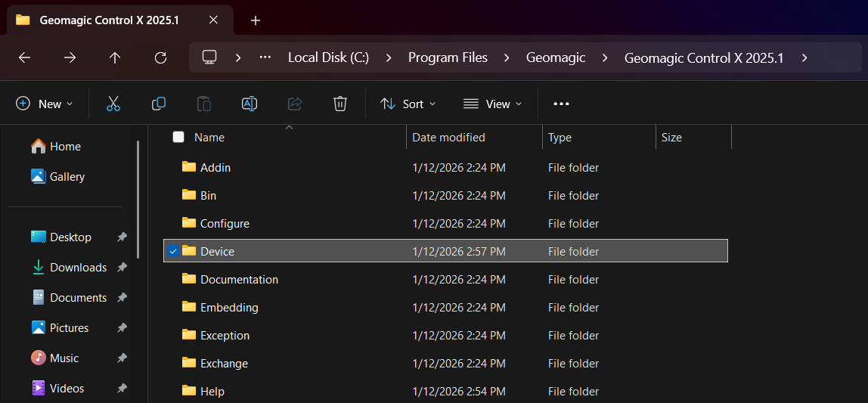The width and height of the screenshot is (868, 403).
Task: Uncheck the Device folder checkbox
Action: tap(173, 251)
